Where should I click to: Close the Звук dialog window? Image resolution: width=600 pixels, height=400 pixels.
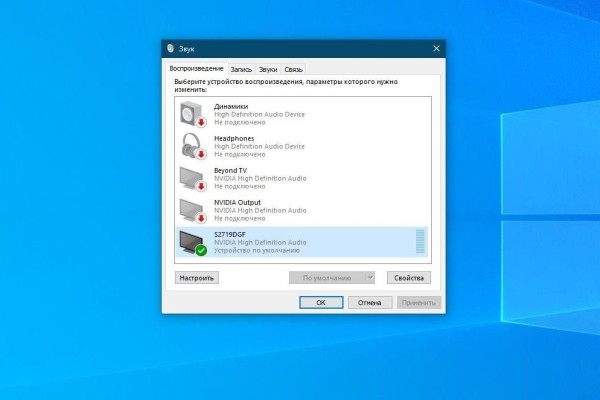436,48
